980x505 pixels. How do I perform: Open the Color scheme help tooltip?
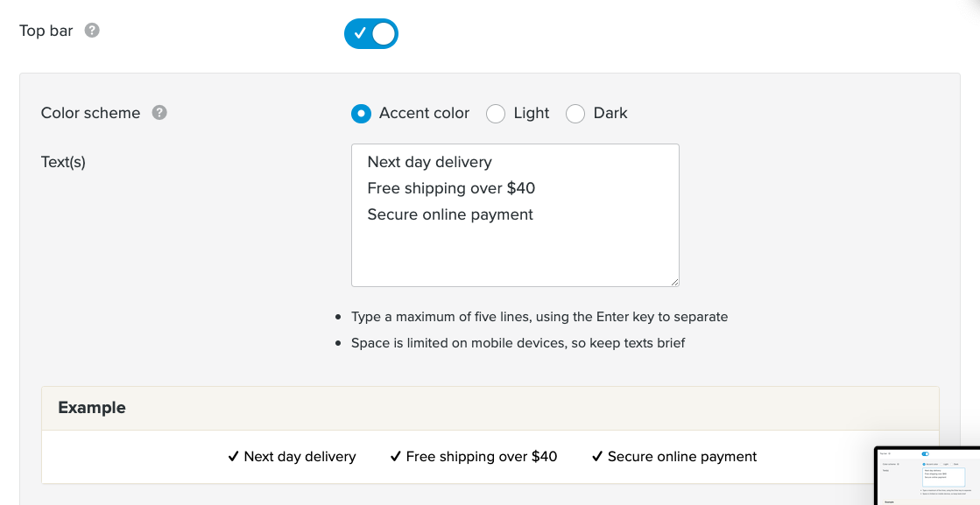(159, 112)
